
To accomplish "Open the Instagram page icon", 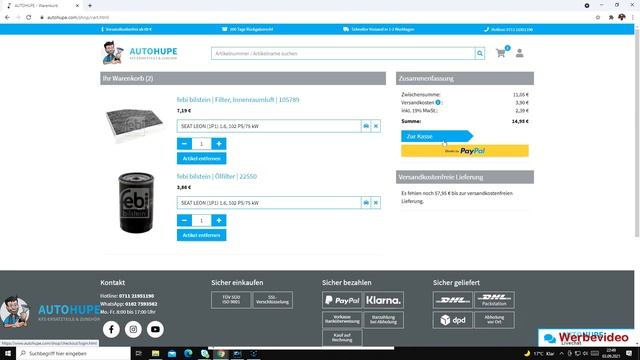I will click(x=133, y=329).
